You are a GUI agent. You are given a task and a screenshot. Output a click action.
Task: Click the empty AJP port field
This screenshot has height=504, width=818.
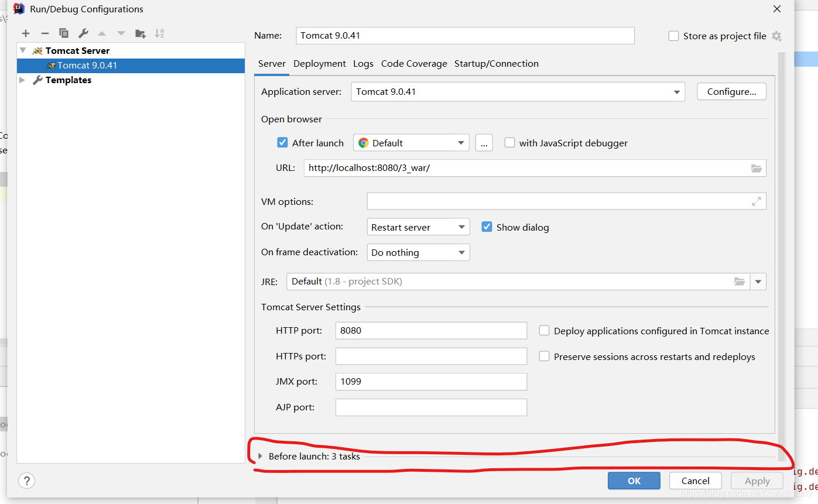[x=431, y=407]
